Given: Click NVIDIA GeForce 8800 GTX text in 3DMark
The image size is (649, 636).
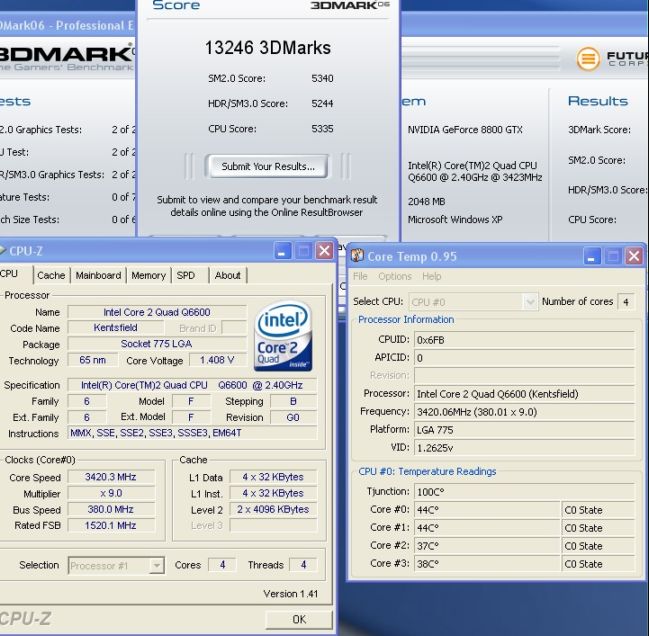Looking at the screenshot, I should [x=465, y=130].
